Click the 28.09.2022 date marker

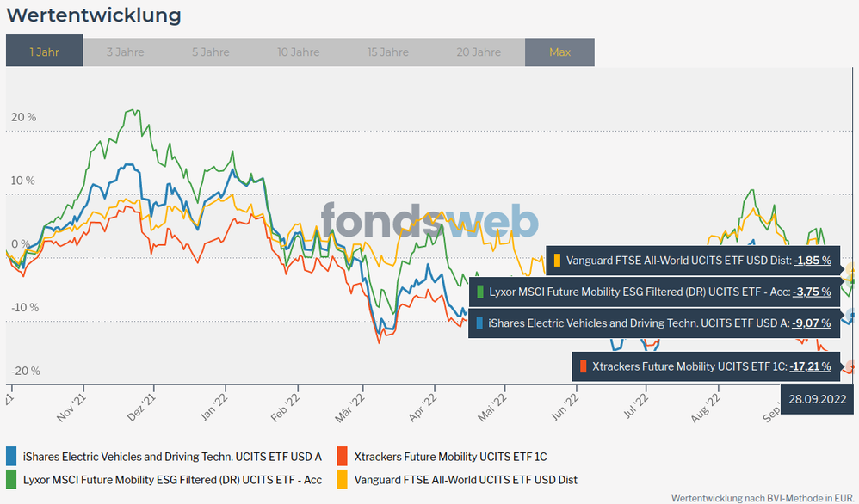coord(816,400)
